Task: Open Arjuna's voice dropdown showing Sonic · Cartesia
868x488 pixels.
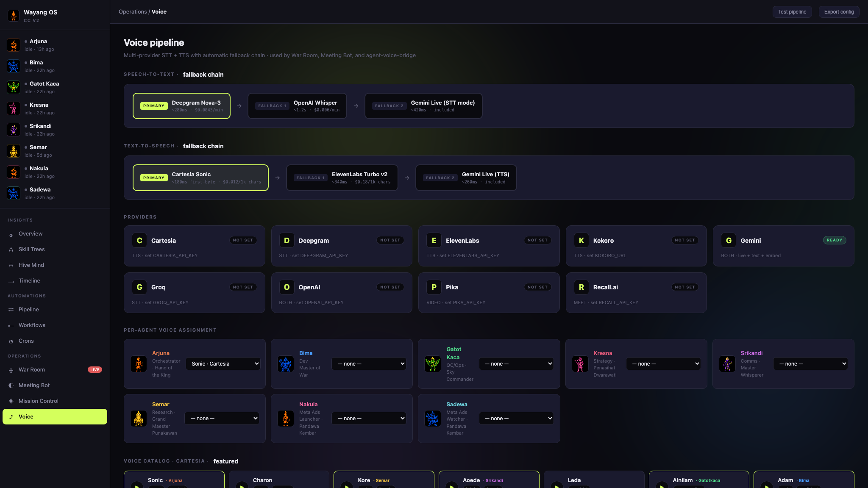Action: click(x=223, y=364)
